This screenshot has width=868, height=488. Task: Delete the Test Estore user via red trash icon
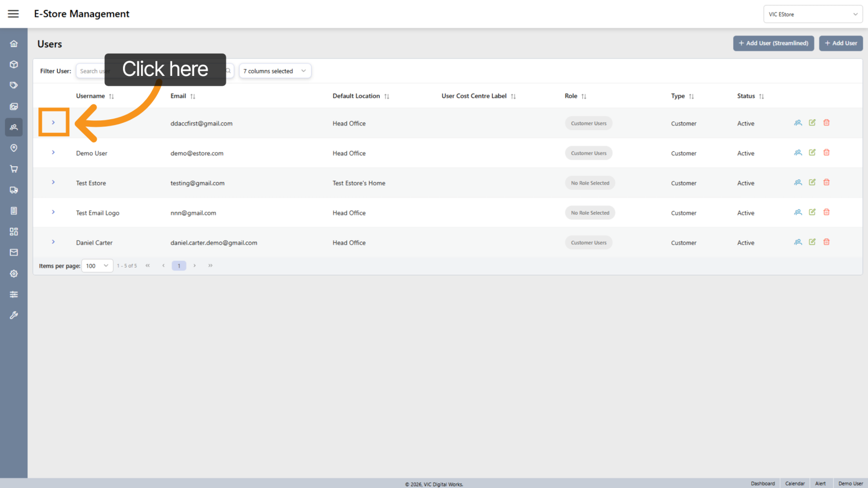coord(826,182)
